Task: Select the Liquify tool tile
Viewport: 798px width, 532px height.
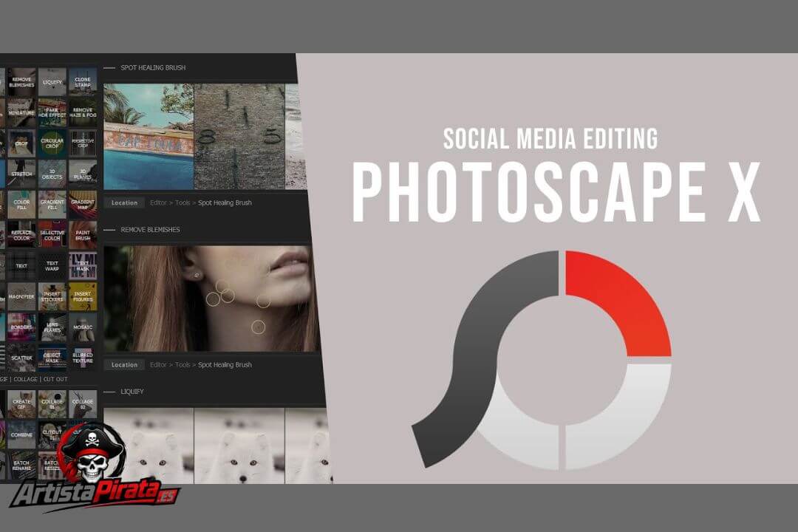Action: 52,82
